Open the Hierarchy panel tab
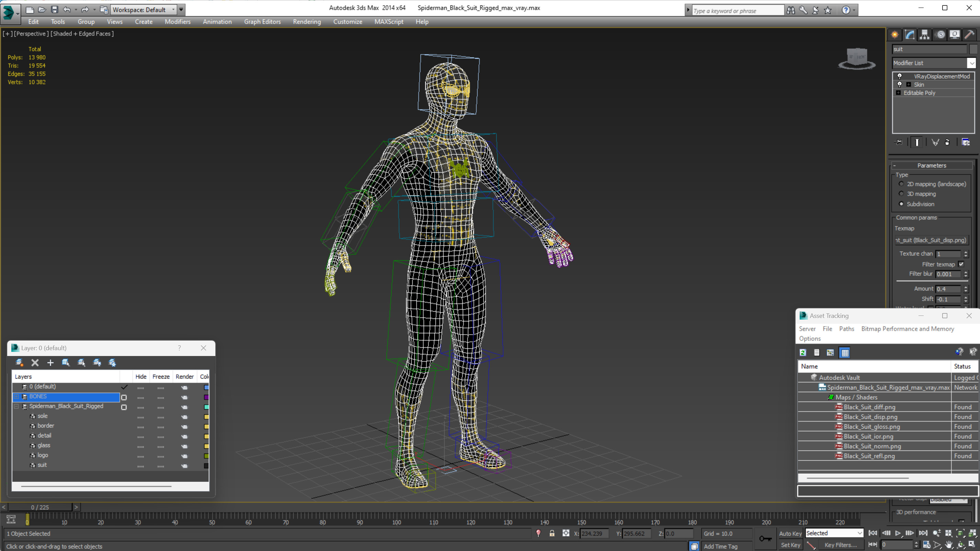This screenshot has width=980, height=551. click(924, 35)
